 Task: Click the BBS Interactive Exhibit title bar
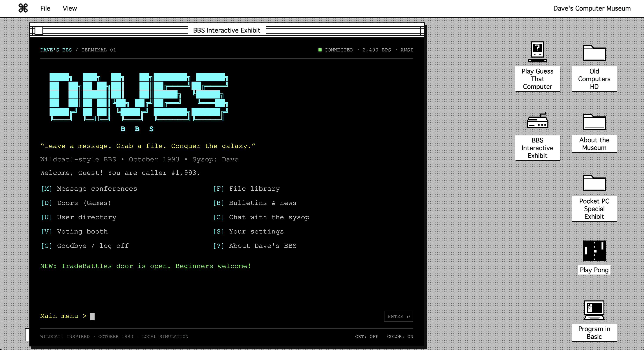pyautogui.click(x=227, y=31)
